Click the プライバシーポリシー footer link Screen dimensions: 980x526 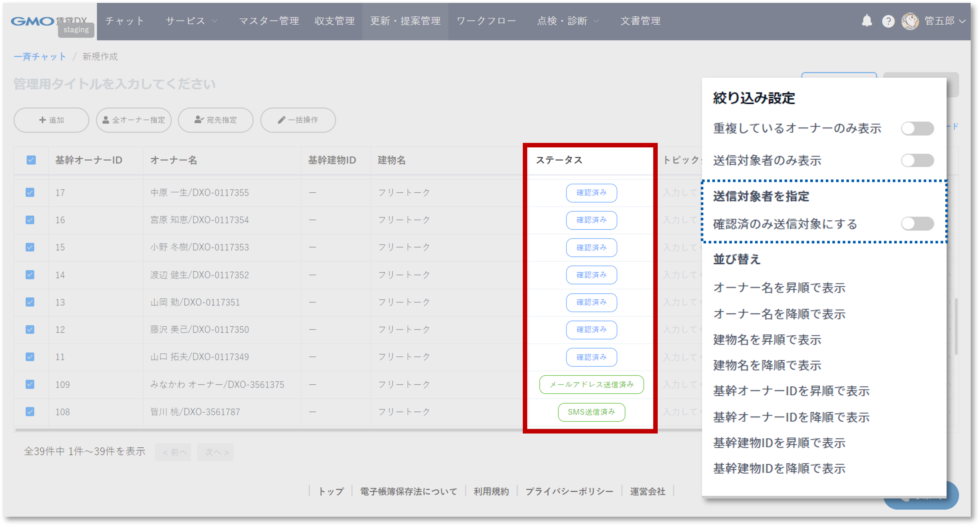coord(569,491)
